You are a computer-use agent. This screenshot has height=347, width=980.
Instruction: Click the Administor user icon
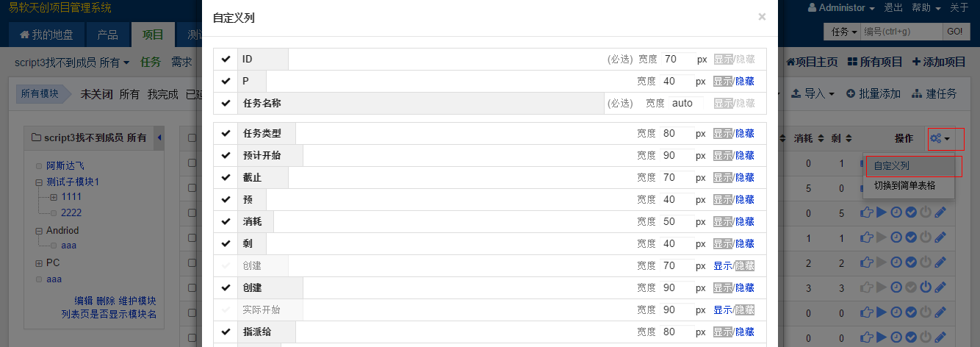tap(812, 8)
